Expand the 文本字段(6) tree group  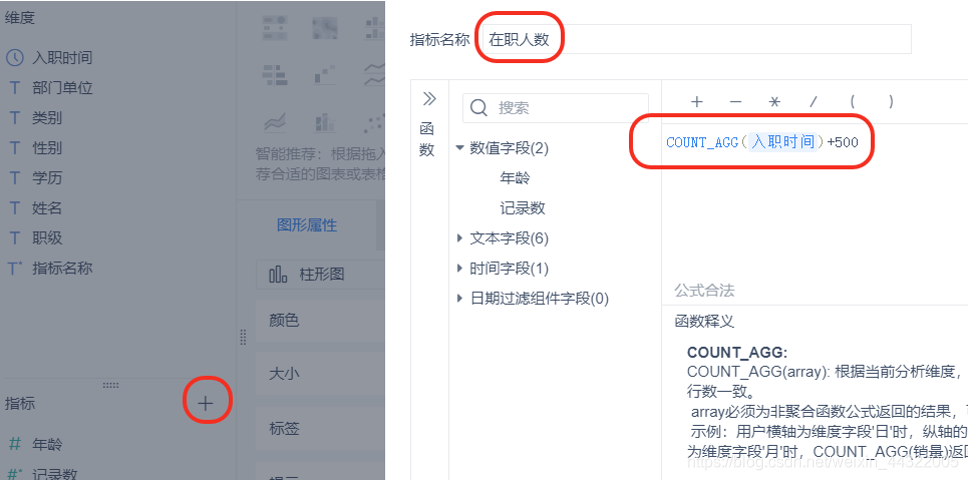tap(459, 238)
